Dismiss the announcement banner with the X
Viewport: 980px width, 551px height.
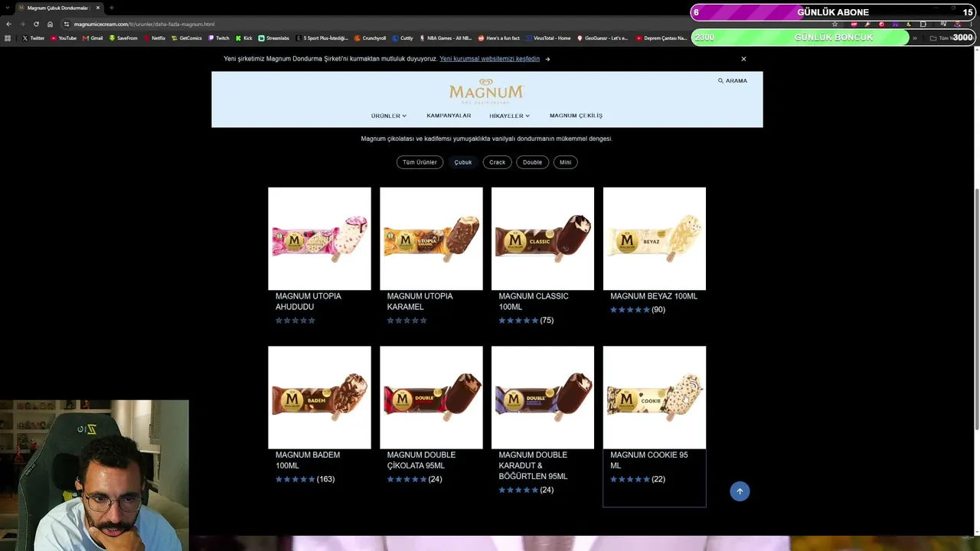pyautogui.click(x=743, y=59)
